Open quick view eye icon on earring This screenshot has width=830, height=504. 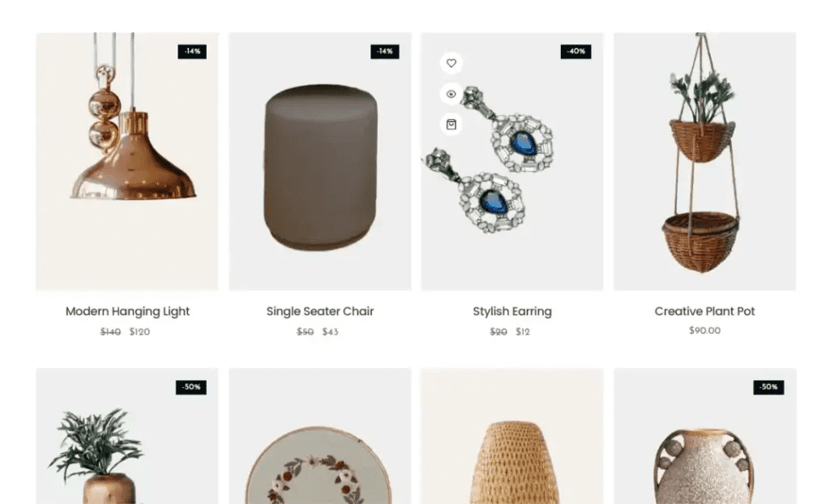tap(451, 94)
